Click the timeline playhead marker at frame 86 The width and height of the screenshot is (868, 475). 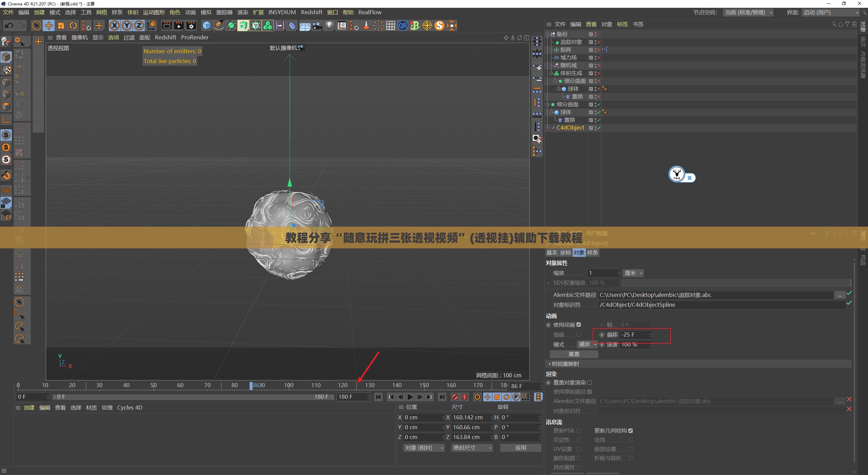251,386
